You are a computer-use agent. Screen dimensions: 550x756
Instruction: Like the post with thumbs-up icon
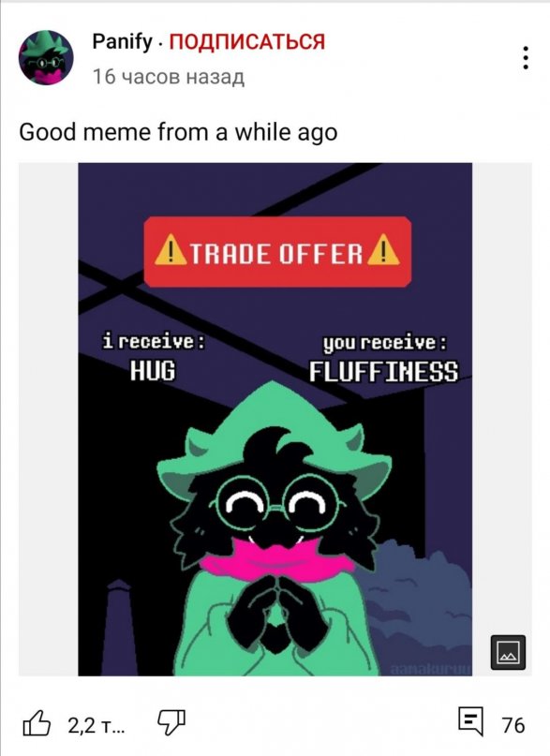coord(37,723)
